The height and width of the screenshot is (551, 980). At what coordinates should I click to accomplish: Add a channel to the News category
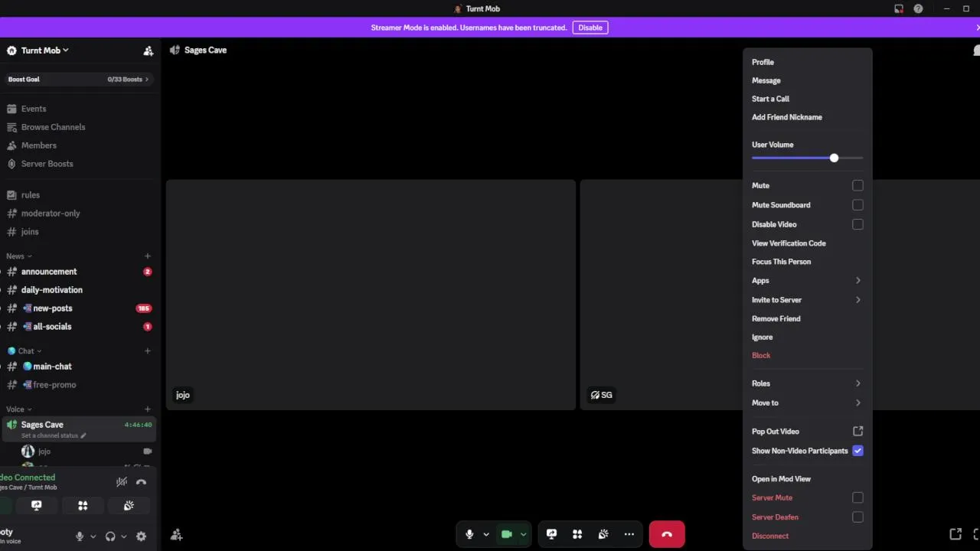coord(148,256)
